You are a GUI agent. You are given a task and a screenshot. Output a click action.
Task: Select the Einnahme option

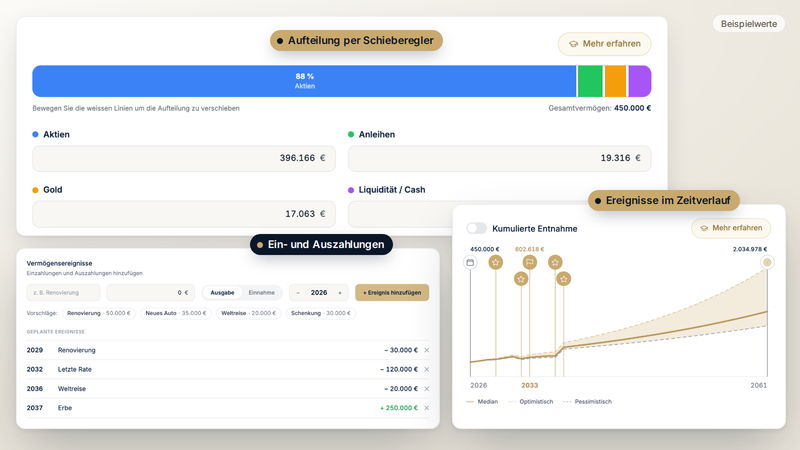click(261, 292)
